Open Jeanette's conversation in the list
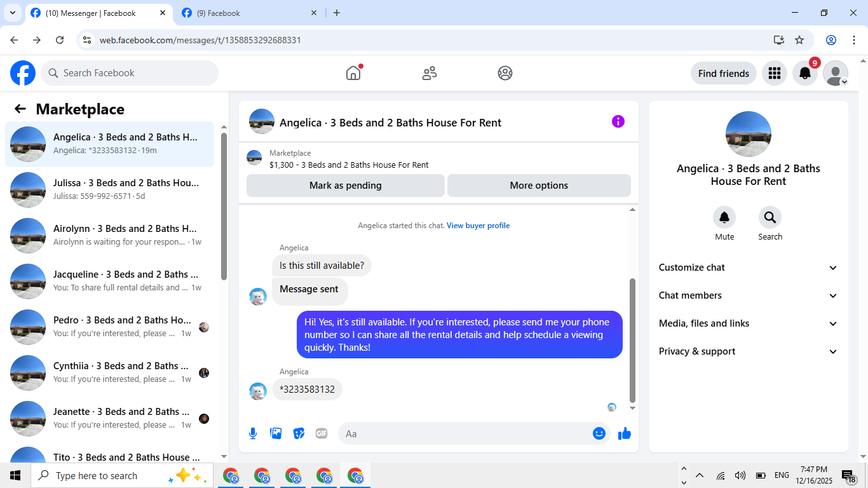This screenshot has height=488, width=868. tap(110, 418)
